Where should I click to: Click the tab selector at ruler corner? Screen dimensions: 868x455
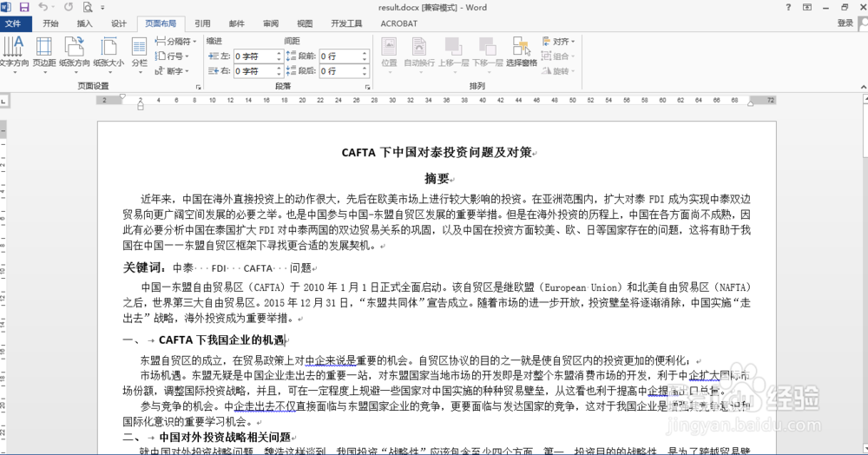tap(3, 102)
